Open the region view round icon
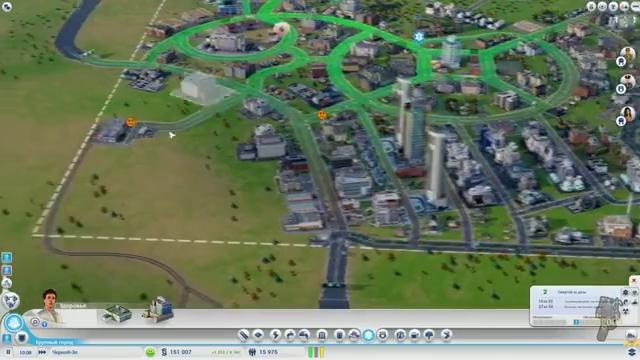The height and width of the screenshot is (360, 640). pyautogui.click(x=11, y=300)
